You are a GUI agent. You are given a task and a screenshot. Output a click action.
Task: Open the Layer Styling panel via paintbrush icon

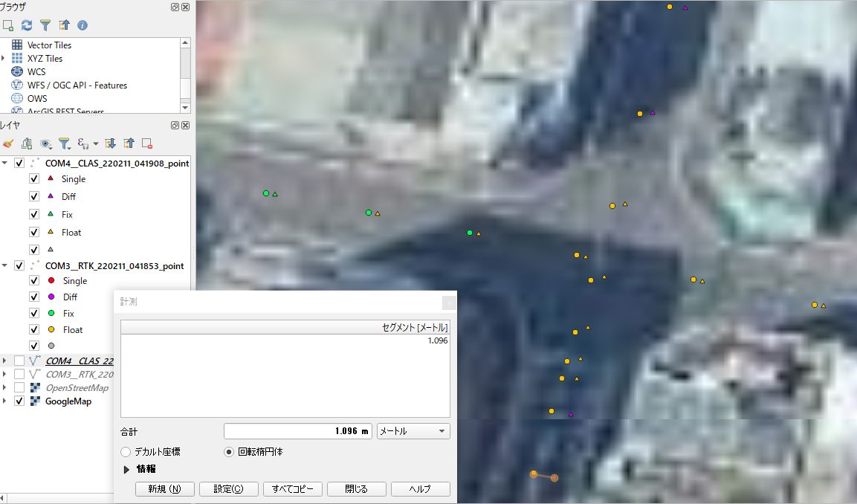pos(9,143)
